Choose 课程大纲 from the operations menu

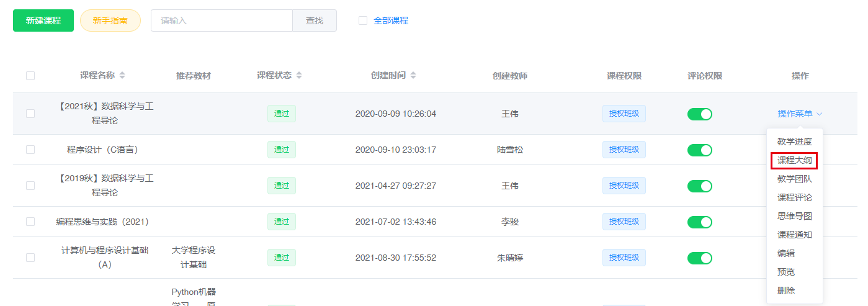pyautogui.click(x=794, y=160)
